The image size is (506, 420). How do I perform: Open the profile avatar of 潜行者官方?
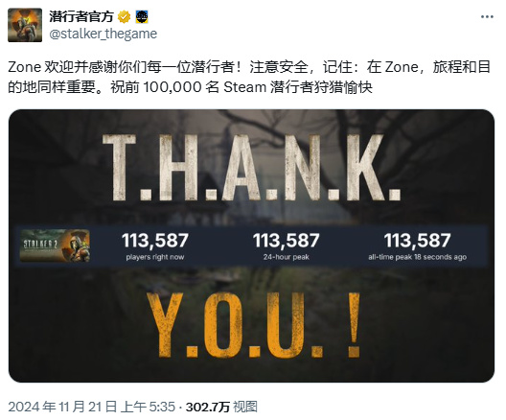(x=25, y=25)
